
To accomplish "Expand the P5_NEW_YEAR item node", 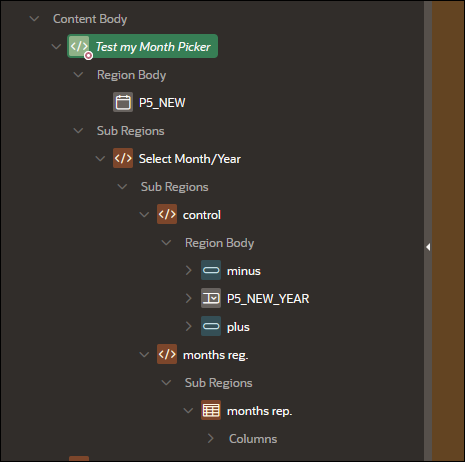I will coord(189,298).
